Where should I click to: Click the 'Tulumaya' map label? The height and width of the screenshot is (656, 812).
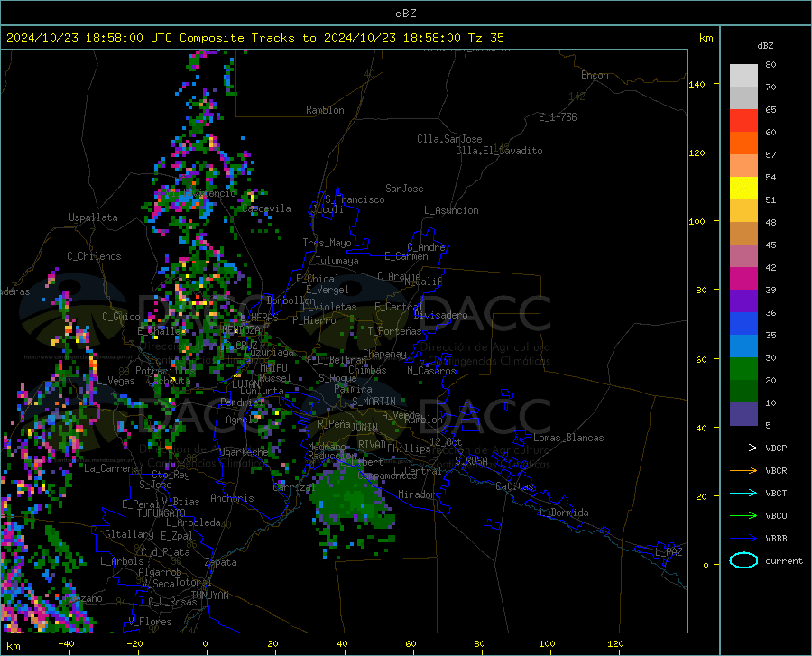(337, 261)
